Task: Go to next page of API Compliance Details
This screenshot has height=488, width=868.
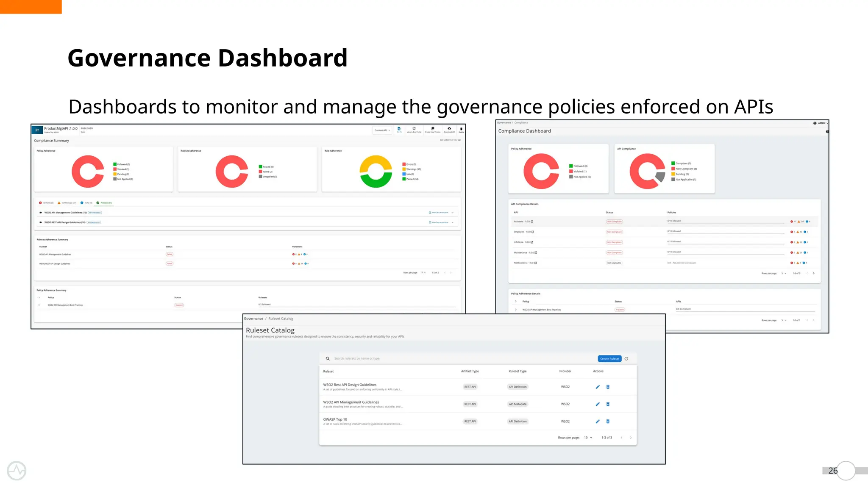Action: (814, 273)
